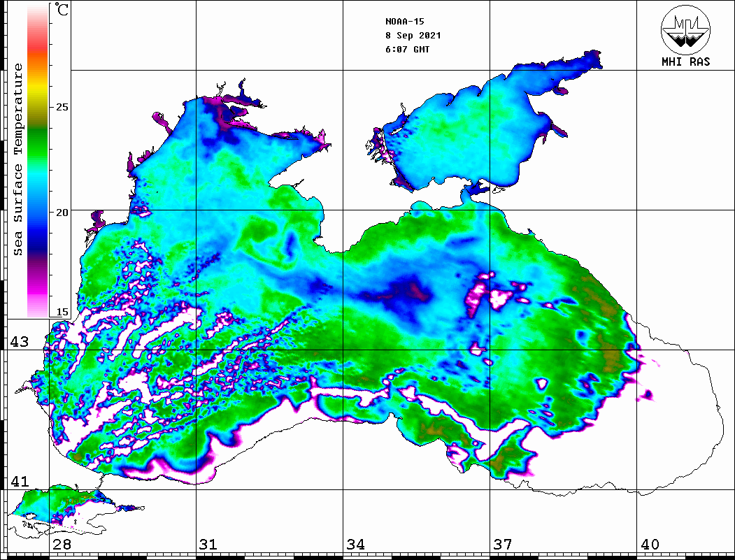Click the "20" color scale tick label
Image resolution: width=735 pixels, height=560 pixels.
[x=62, y=213]
